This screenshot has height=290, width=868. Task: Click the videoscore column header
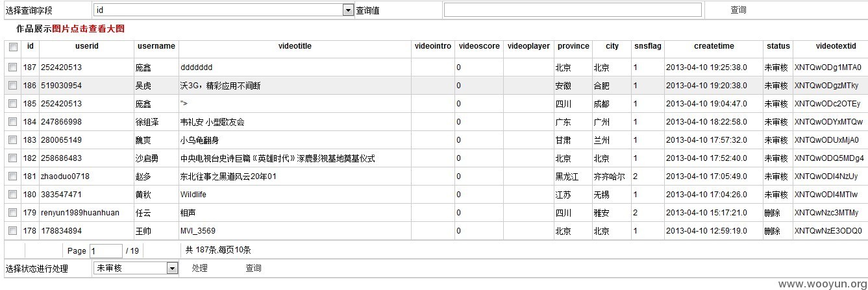[479, 46]
